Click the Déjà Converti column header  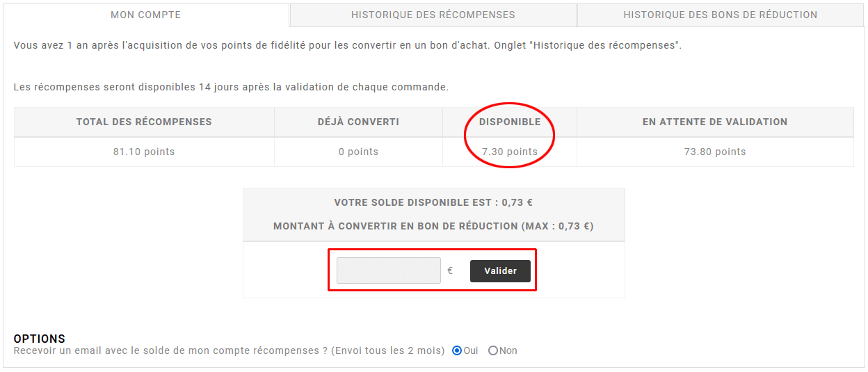[358, 122]
